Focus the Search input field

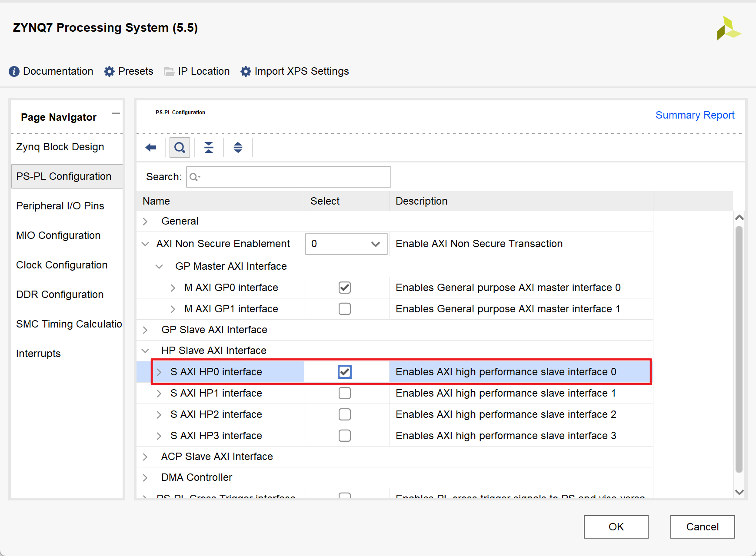(x=289, y=177)
